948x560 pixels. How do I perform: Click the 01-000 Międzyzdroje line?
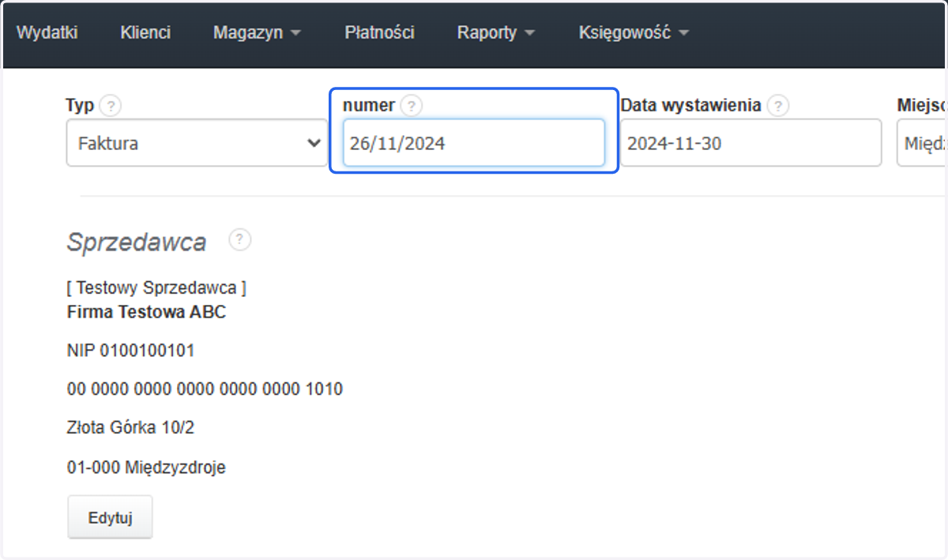pyautogui.click(x=146, y=468)
